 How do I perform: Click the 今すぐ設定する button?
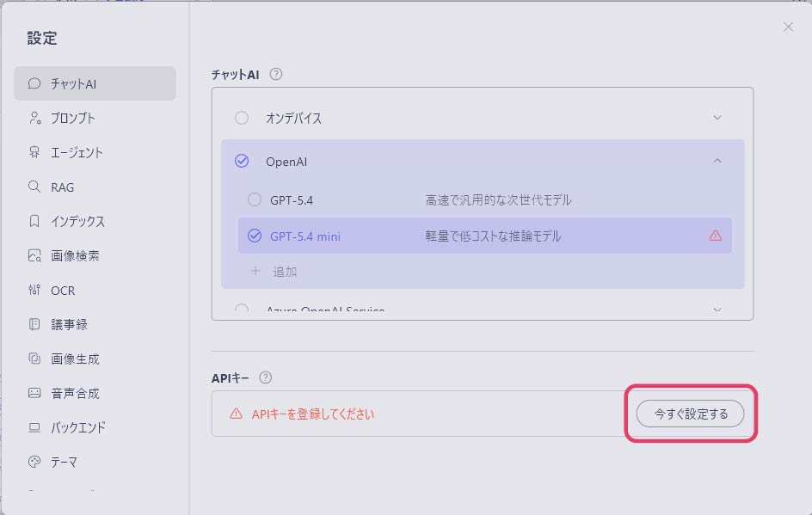click(690, 414)
